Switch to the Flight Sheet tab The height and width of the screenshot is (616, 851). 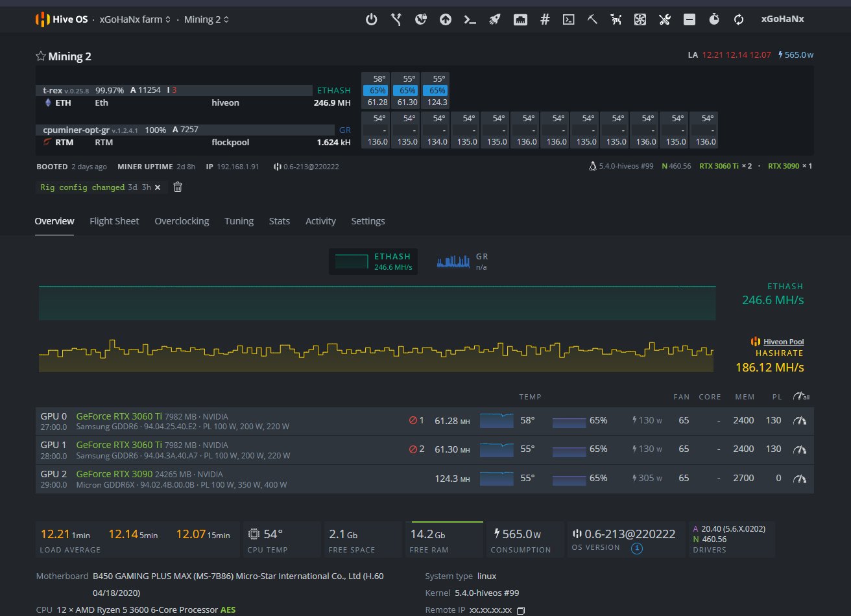pos(114,221)
